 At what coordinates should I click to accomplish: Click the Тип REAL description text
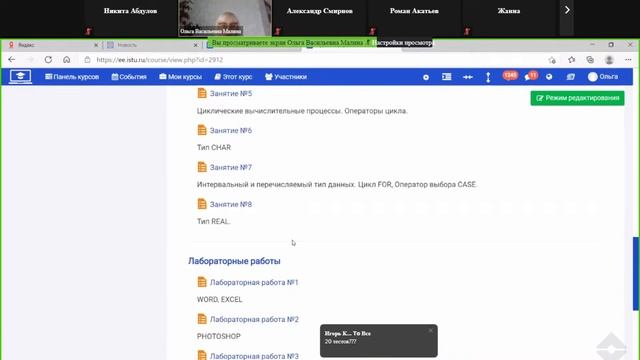(213, 221)
